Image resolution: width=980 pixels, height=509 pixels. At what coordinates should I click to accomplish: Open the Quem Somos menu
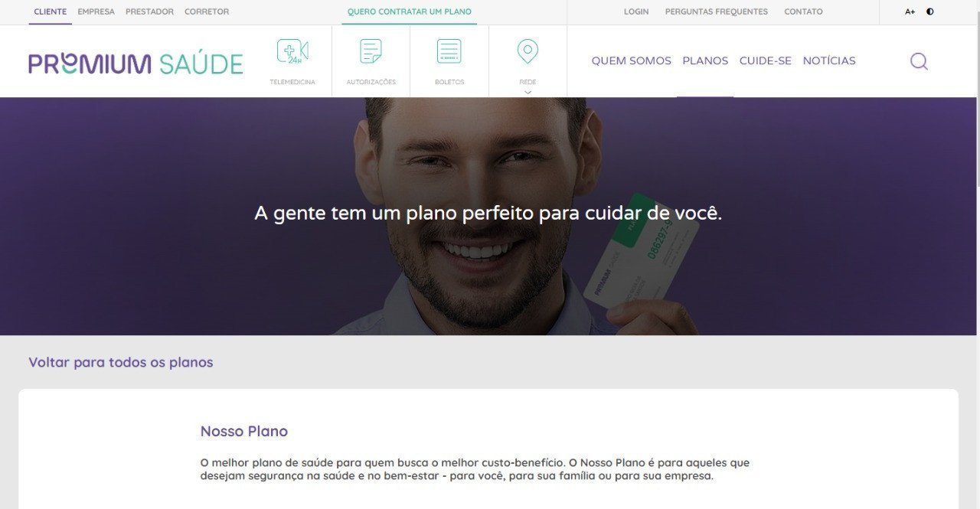tap(631, 60)
